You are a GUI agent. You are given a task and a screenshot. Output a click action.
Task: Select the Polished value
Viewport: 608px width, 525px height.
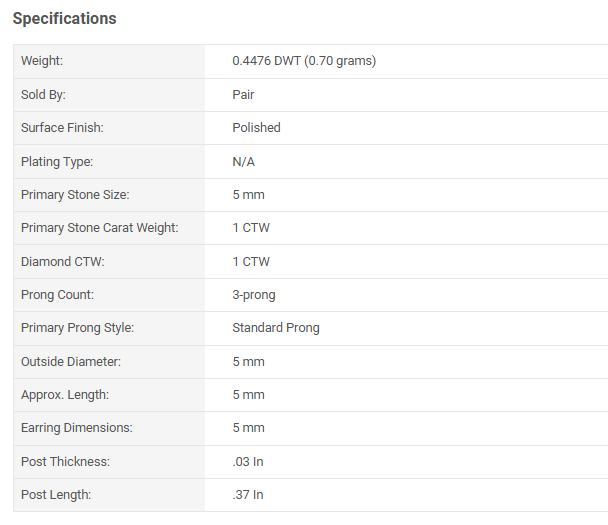(x=256, y=128)
